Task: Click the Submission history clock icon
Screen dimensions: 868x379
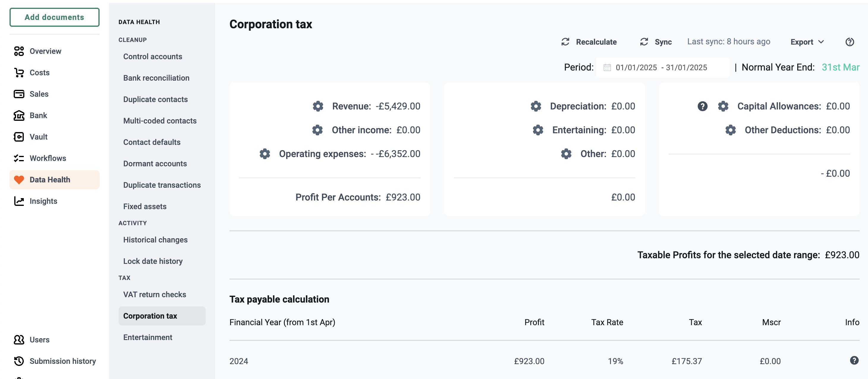Action: [19, 361]
